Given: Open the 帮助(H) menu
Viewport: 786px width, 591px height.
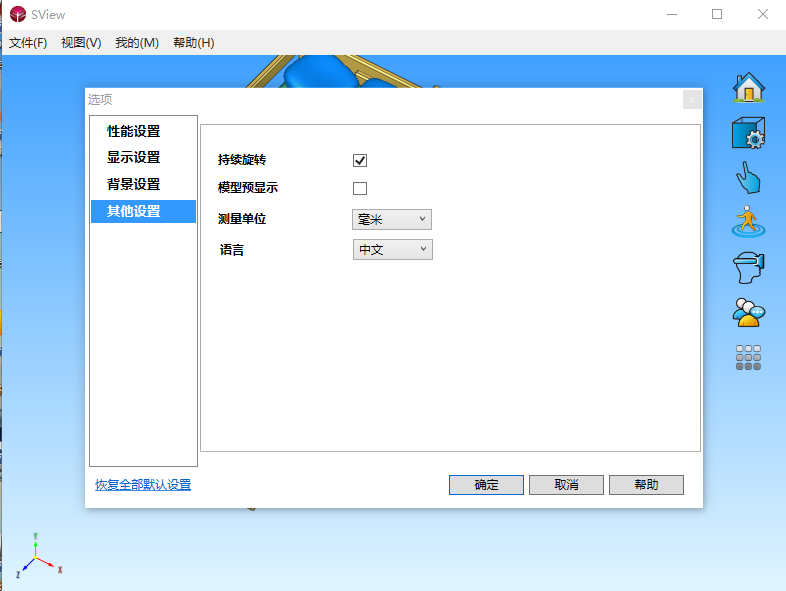Looking at the screenshot, I should point(193,43).
